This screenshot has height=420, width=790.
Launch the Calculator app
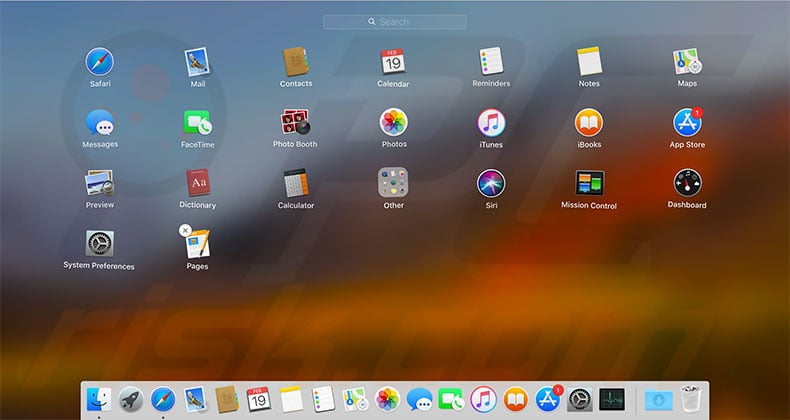pyautogui.click(x=296, y=183)
